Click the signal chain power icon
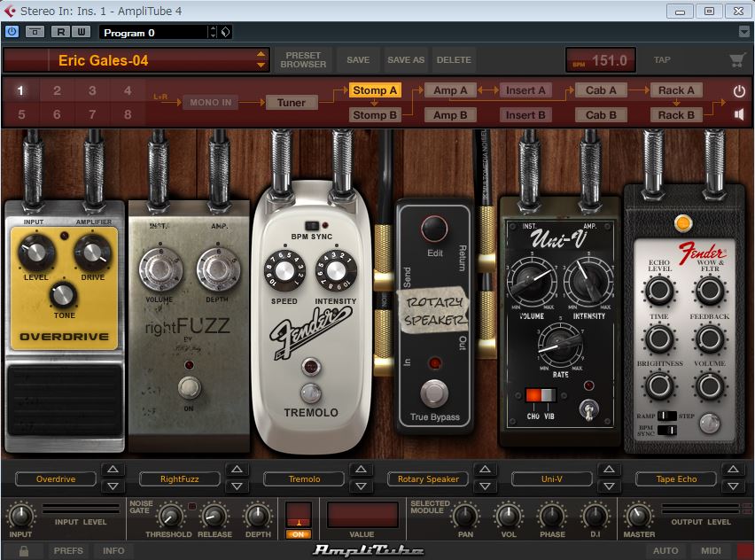 (x=739, y=91)
